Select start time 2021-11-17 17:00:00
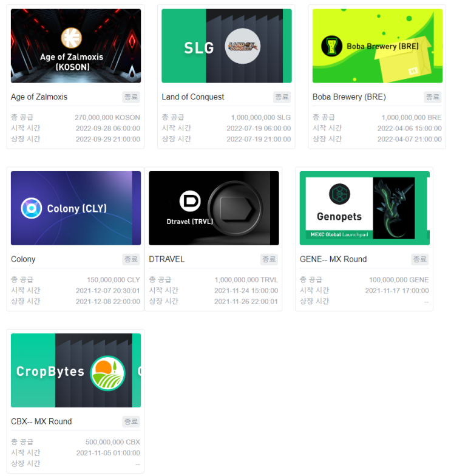451x476 pixels. click(x=397, y=291)
